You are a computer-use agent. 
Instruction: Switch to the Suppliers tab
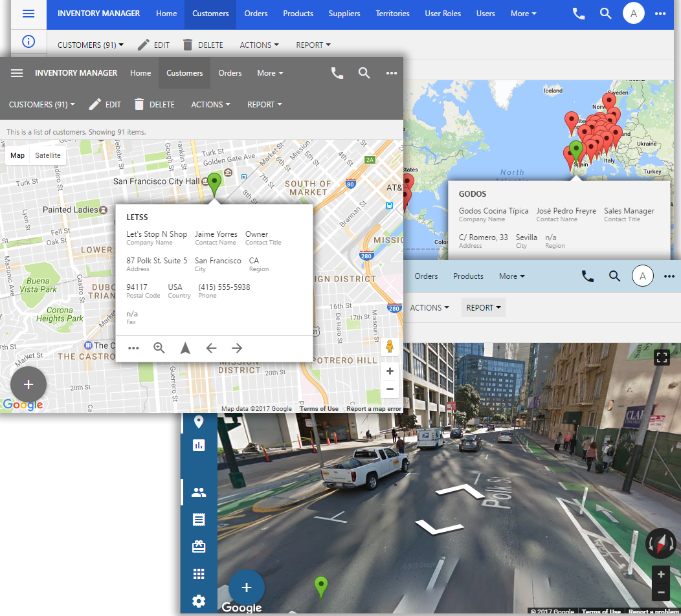coord(344,12)
